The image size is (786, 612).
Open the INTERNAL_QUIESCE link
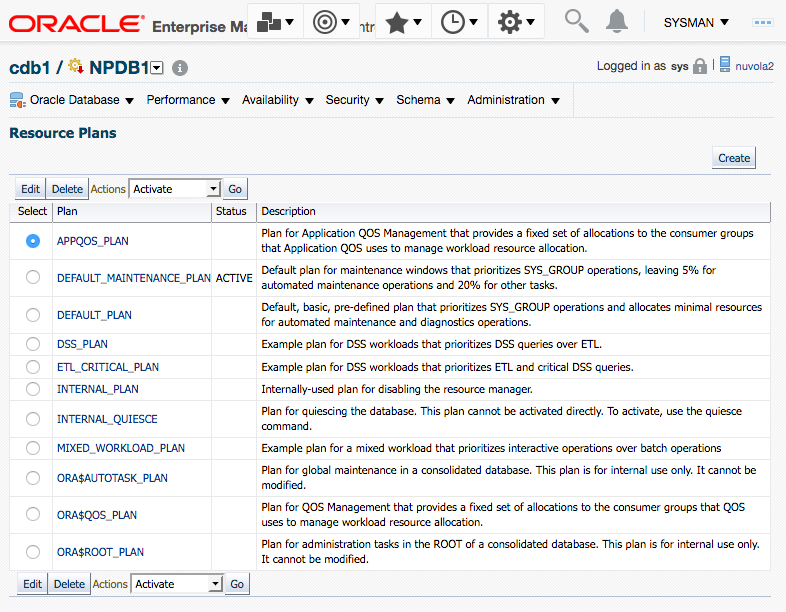point(107,419)
